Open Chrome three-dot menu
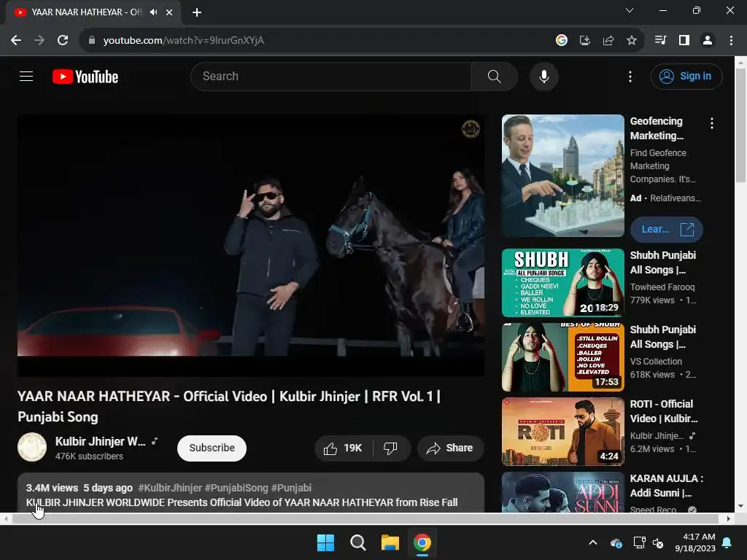The height and width of the screenshot is (560, 747). (x=731, y=41)
